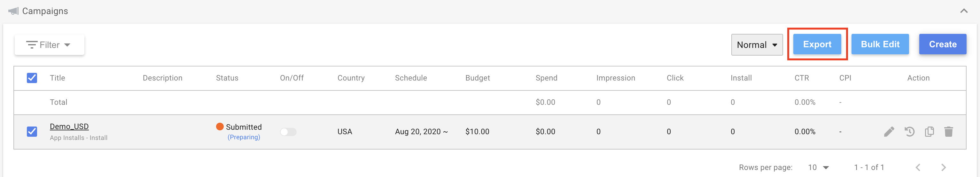Screen dimensions: 980x177
Task: Toggle the select-all checkbox in header
Action: pyautogui.click(x=32, y=78)
